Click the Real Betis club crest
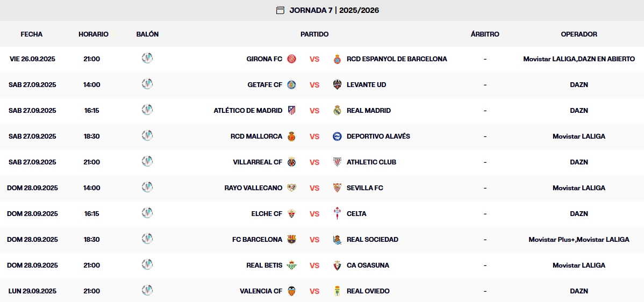Viewport: 644px width, 302px height. pos(291,265)
